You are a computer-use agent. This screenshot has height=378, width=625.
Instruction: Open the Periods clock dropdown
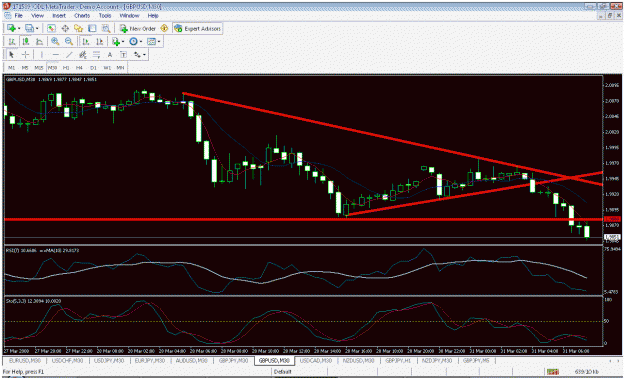(141, 41)
